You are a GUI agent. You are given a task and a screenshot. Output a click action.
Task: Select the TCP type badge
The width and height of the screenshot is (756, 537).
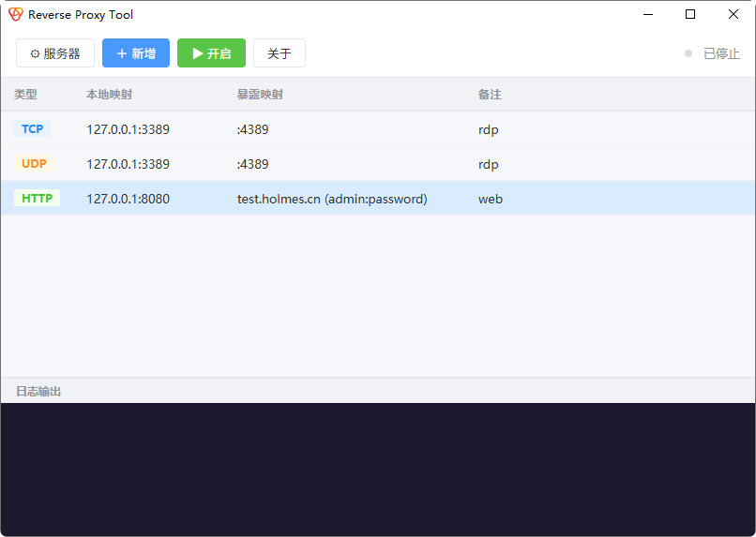click(x=32, y=129)
